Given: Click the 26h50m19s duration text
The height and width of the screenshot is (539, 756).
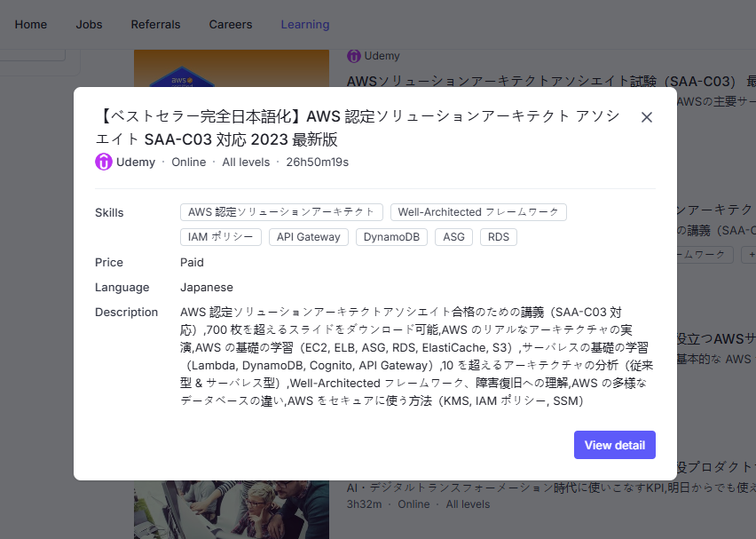Looking at the screenshot, I should click(318, 162).
